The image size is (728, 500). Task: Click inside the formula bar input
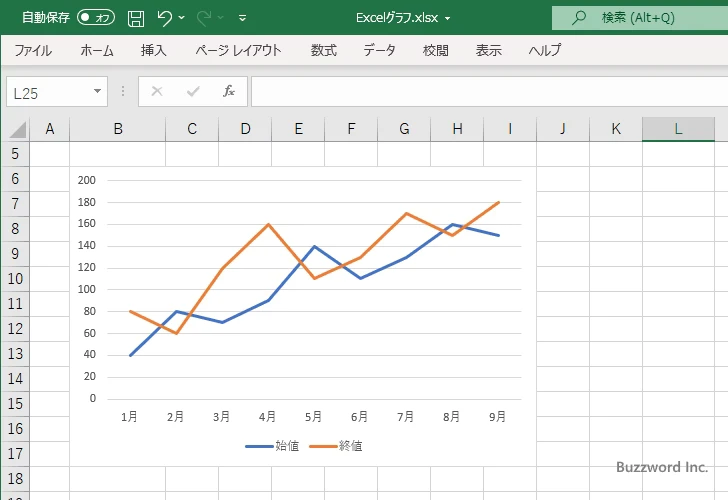click(489, 92)
